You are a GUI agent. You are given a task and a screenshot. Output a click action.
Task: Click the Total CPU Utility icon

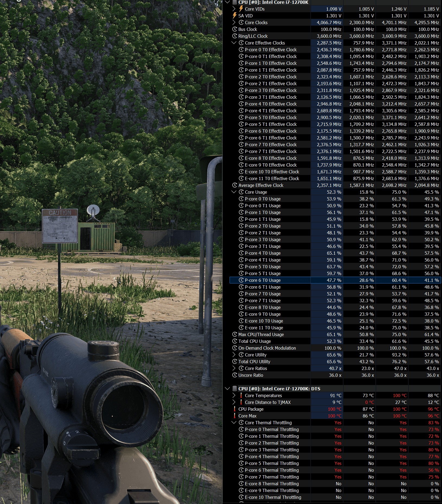tap(235, 362)
